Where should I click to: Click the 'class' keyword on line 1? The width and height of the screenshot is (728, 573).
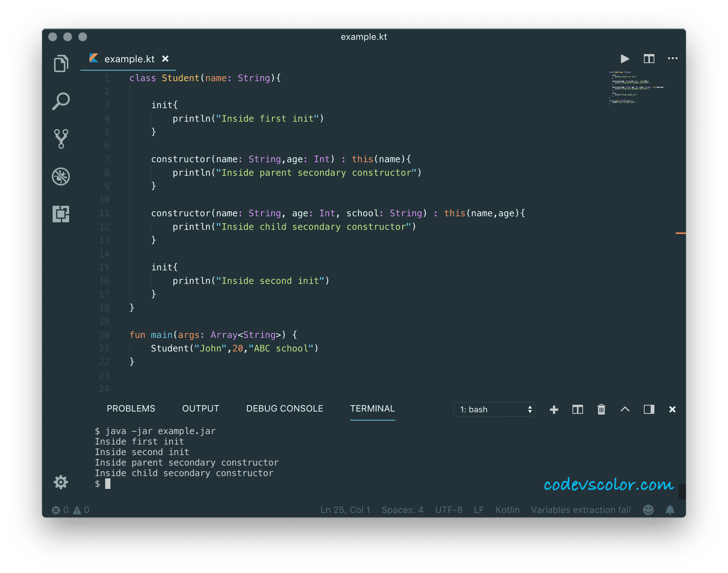click(142, 78)
